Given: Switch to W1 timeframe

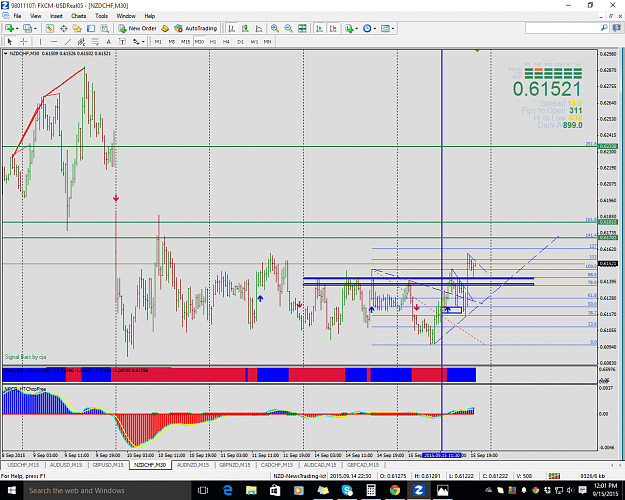Looking at the screenshot, I should tap(254, 41).
